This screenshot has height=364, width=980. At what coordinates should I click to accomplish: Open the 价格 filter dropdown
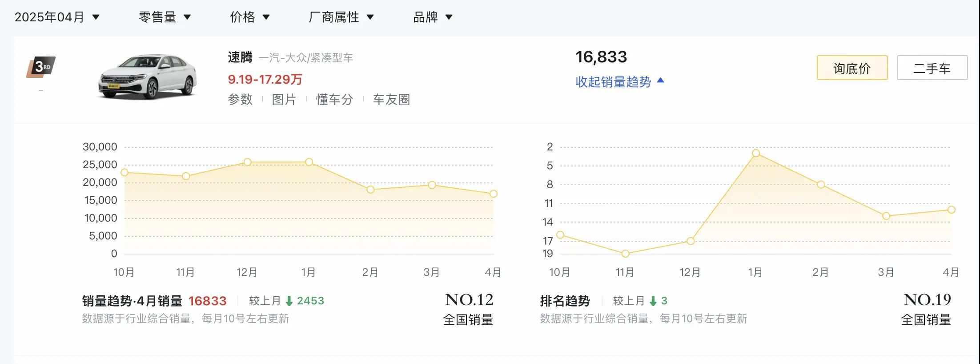249,17
